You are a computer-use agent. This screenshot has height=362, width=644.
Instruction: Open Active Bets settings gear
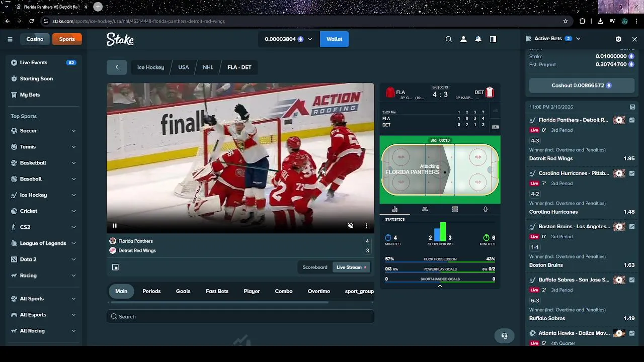(618, 39)
